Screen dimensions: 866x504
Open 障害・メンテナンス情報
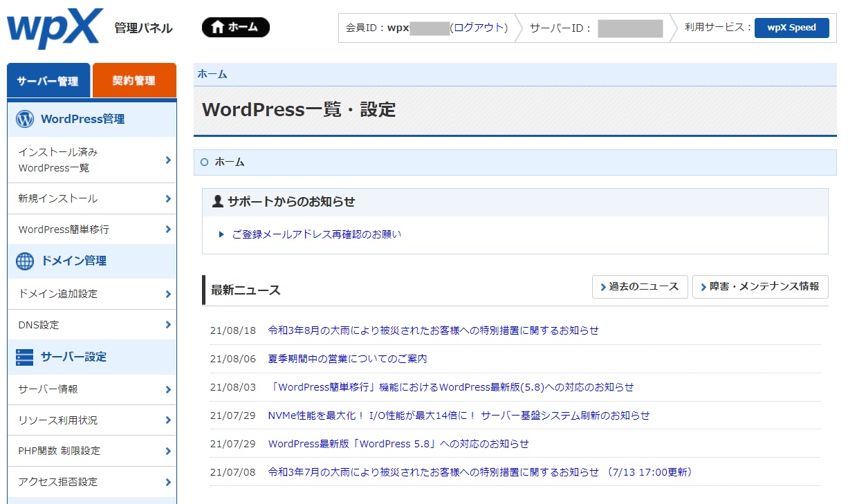coord(760,288)
